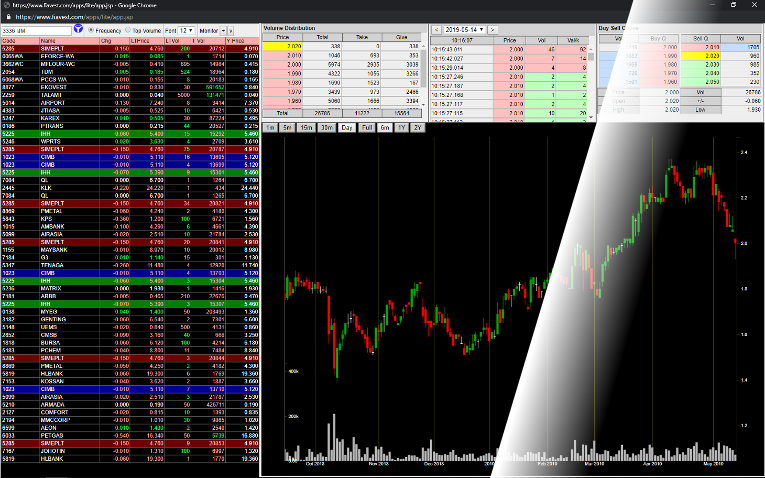Click the Take column header
Image resolution: width=765 pixels, height=478 pixels.
coord(362,37)
